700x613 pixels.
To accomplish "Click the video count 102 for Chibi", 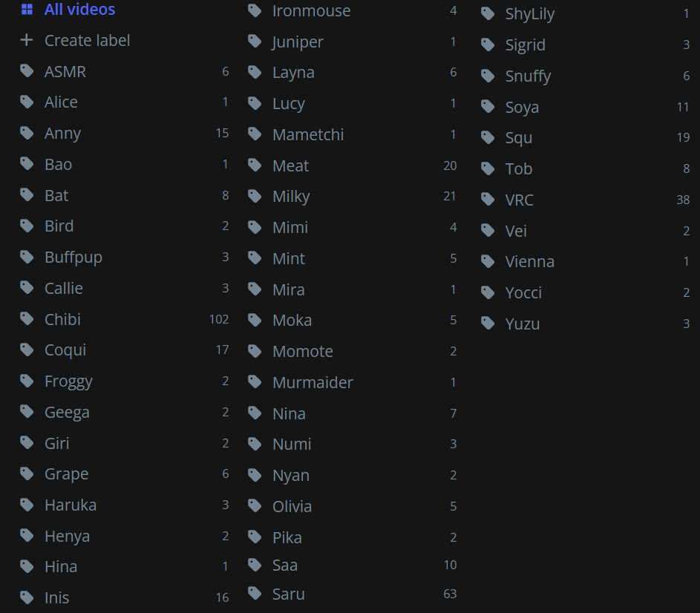I will 219,319.
